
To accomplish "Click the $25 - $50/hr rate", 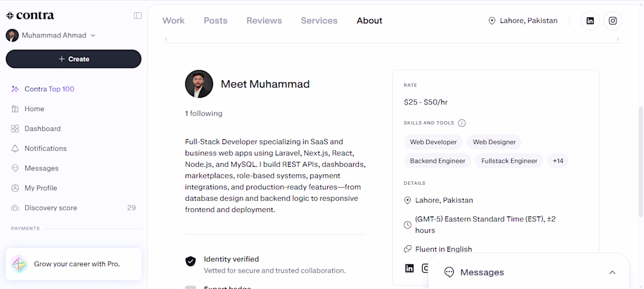I will pyautogui.click(x=426, y=102).
